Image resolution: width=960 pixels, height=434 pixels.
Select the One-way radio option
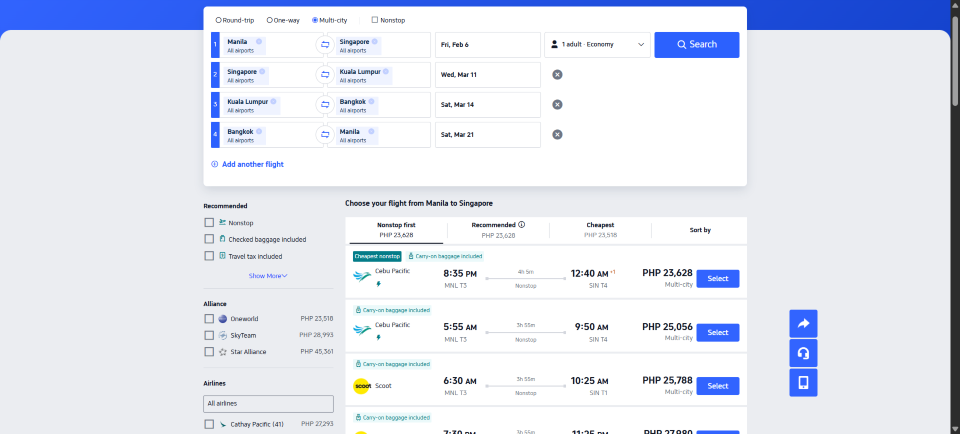[269, 20]
